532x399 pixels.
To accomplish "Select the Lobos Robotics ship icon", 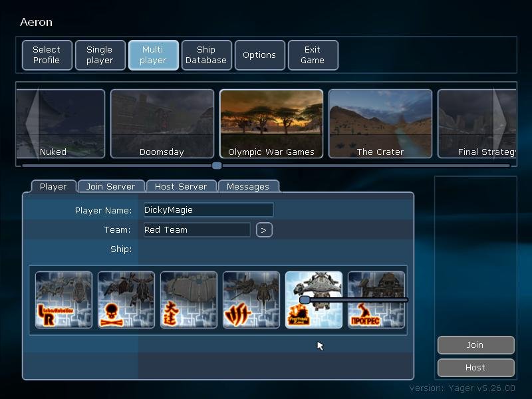I will pos(64,300).
